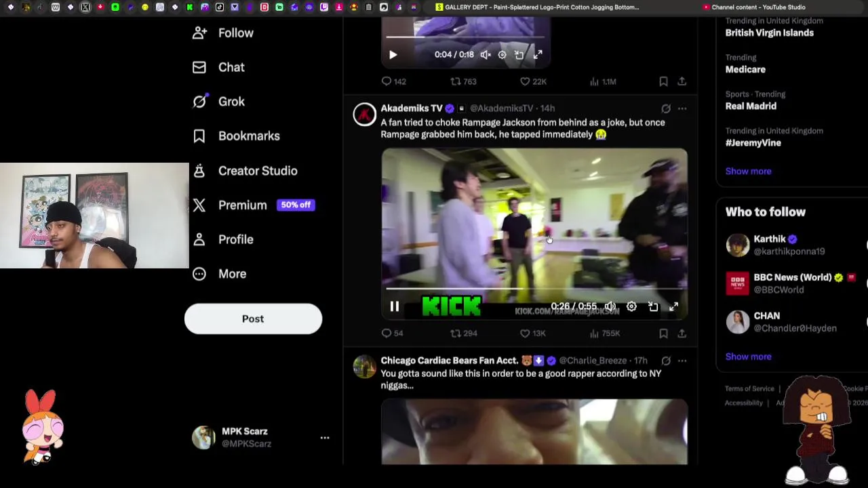View analytics for 755K views post
This screenshot has height=488, width=868.
[604, 333]
